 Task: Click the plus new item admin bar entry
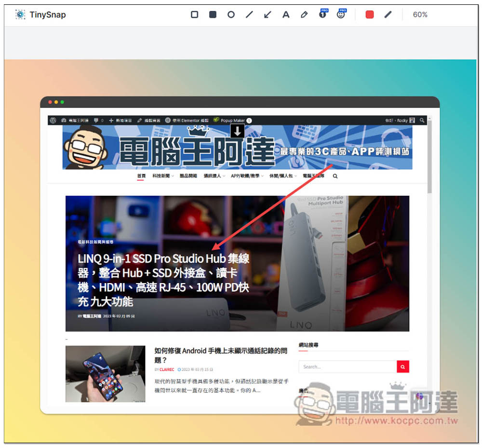click(120, 120)
